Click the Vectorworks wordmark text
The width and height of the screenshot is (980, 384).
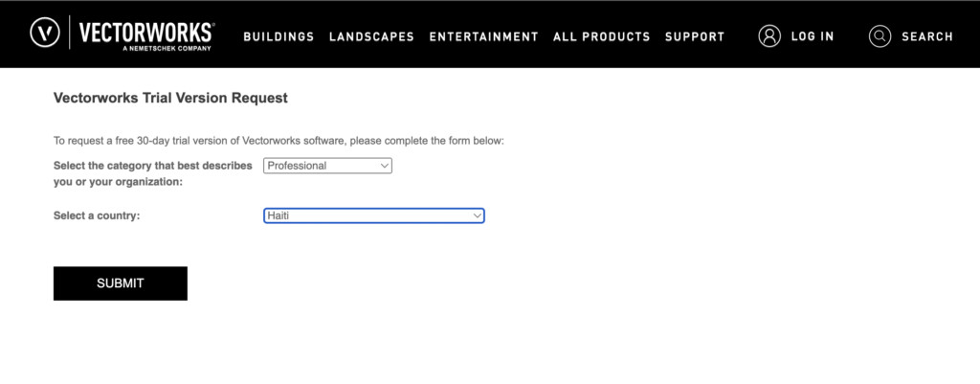click(146, 33)
